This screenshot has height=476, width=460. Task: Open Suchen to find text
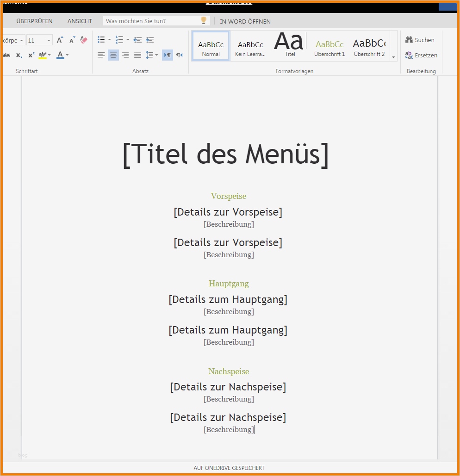click(x=420, y=40)
